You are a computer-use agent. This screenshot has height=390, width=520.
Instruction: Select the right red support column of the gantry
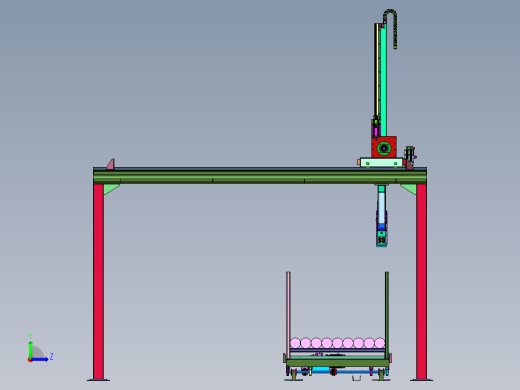point(421,282)
